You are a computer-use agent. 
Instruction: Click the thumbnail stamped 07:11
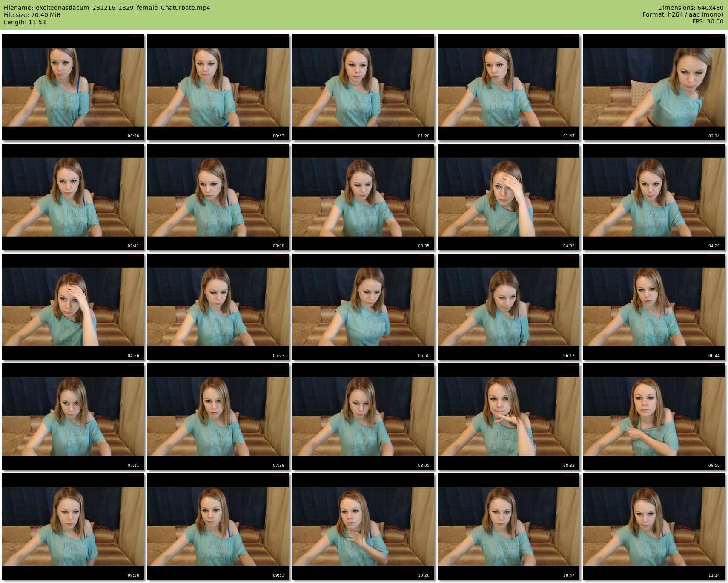pos(73,417)
